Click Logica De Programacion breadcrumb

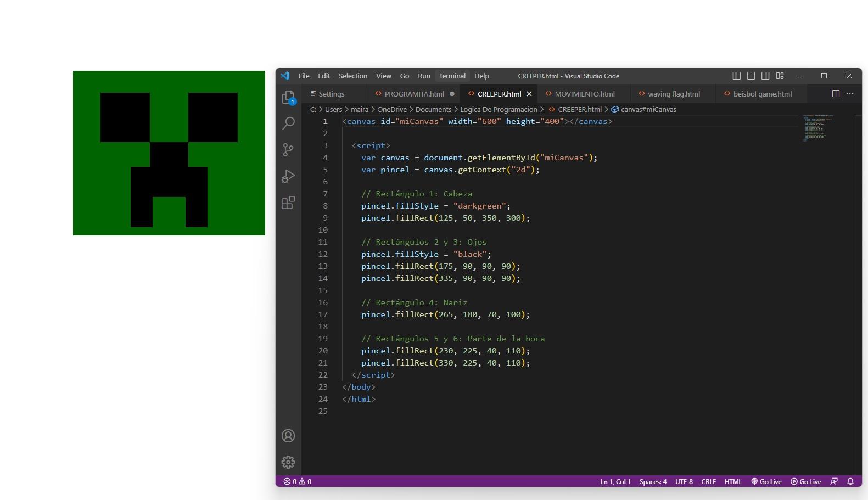pyautogui.click(x=499, y=109)
